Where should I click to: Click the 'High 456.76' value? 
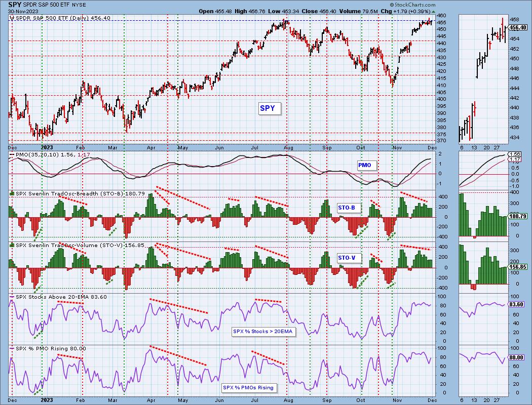click(x=250, y=11)
